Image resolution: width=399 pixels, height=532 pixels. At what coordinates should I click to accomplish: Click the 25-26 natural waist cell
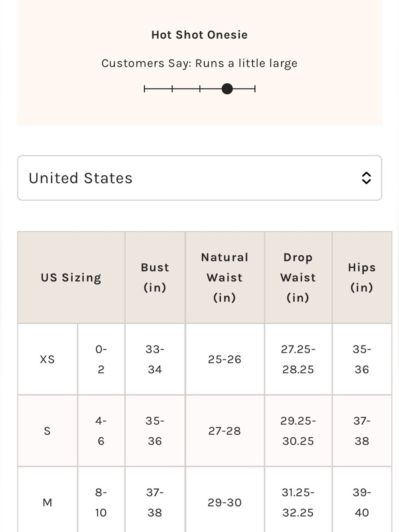pos(225,359)
